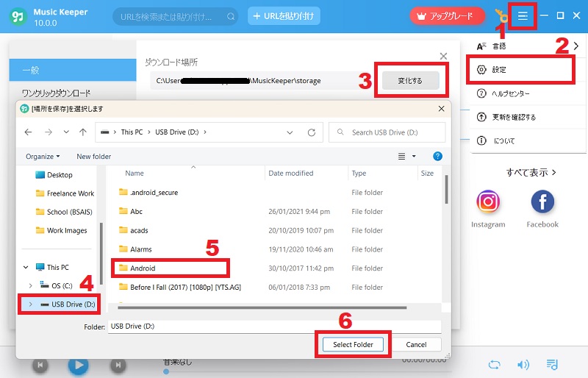Click the アップグレード upgrade button
This screenshot has width=588, height=378.
pos(447,16)
